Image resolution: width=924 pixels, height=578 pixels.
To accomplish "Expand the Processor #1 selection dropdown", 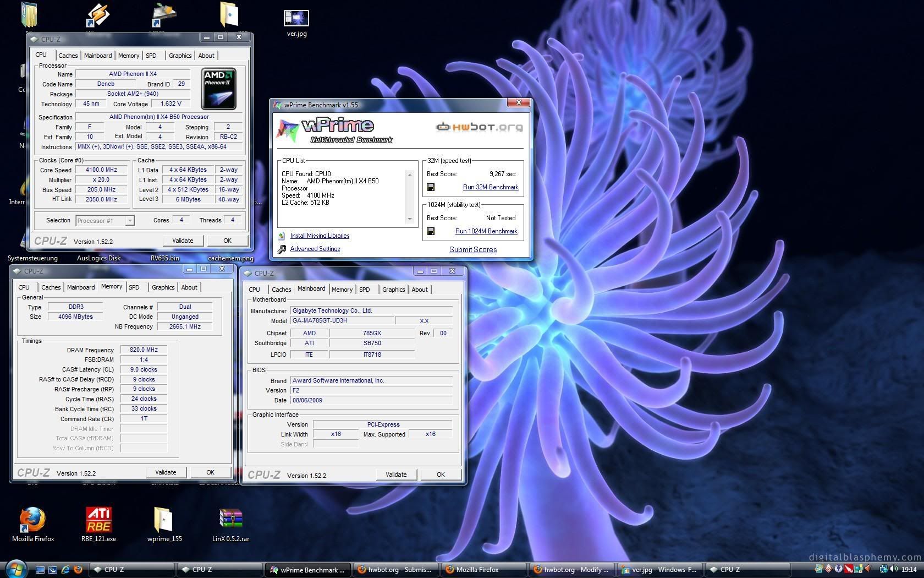I will click(x=130, y=221).
